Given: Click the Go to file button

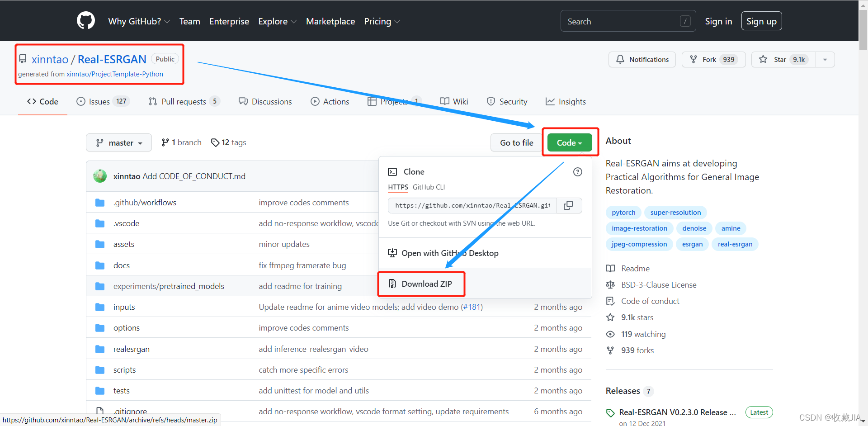Looking at the screenshot, I should [x=517, y=142].
